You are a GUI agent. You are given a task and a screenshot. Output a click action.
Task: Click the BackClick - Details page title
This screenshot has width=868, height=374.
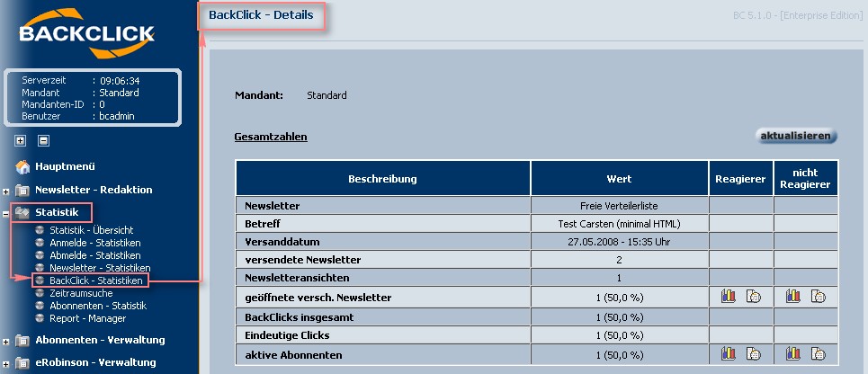click(x=261, y=15)
